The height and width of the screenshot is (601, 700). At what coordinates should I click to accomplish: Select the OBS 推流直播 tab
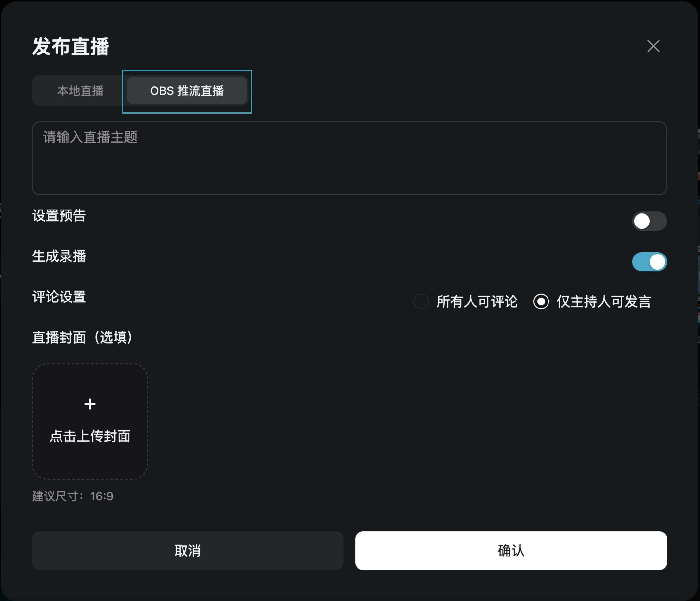point(187,91)
